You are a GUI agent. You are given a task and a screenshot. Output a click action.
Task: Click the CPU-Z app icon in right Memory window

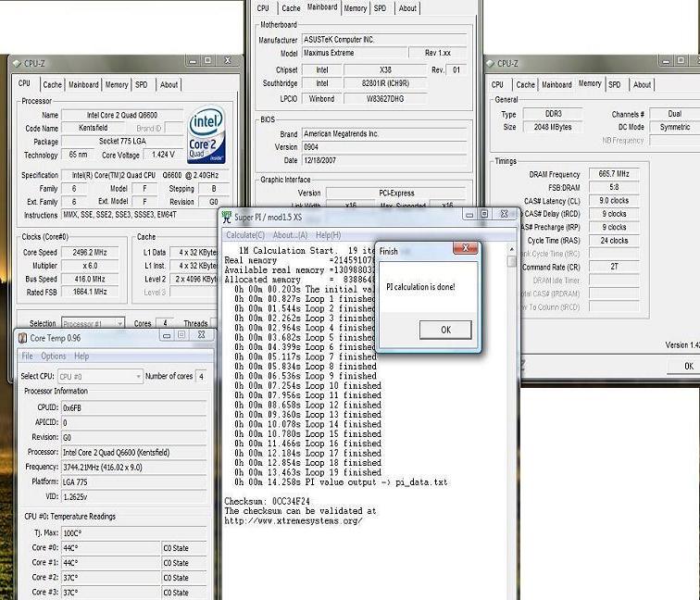(490, 63)
